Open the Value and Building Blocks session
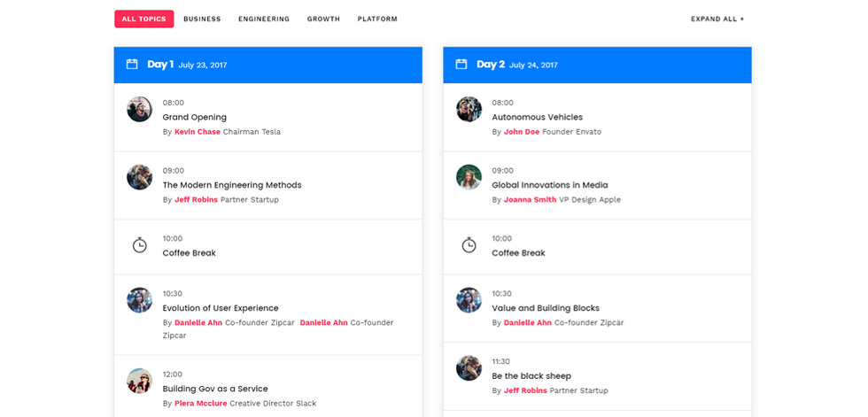868x417 pixels. pos(546,308)
